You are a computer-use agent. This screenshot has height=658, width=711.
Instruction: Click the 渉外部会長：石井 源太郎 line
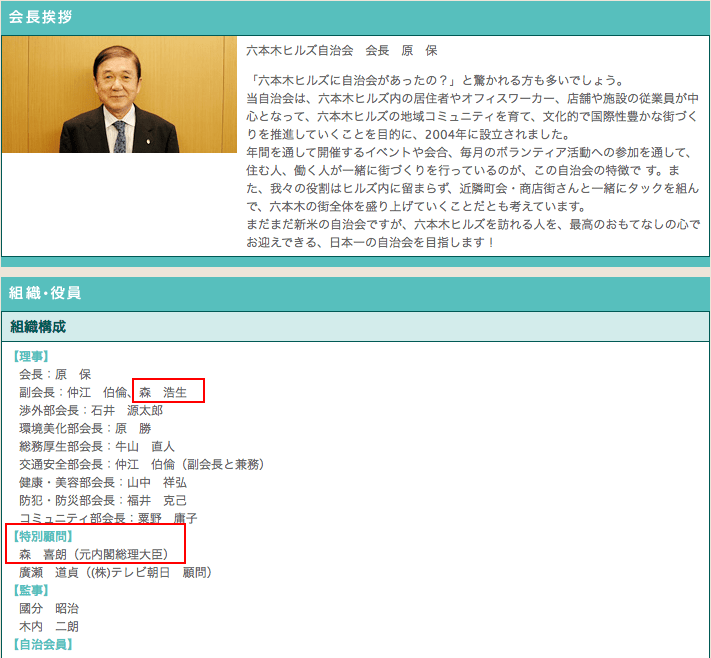[90, 410]
